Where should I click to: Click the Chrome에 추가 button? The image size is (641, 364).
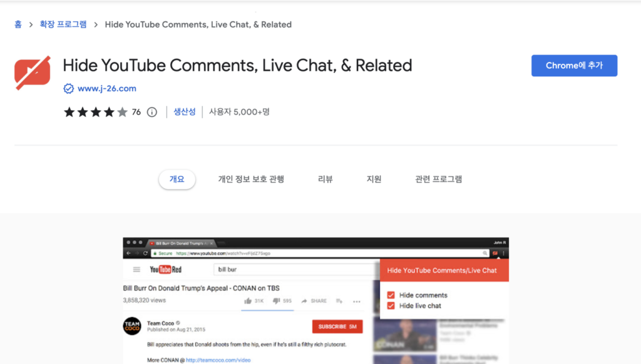[575, 66]
